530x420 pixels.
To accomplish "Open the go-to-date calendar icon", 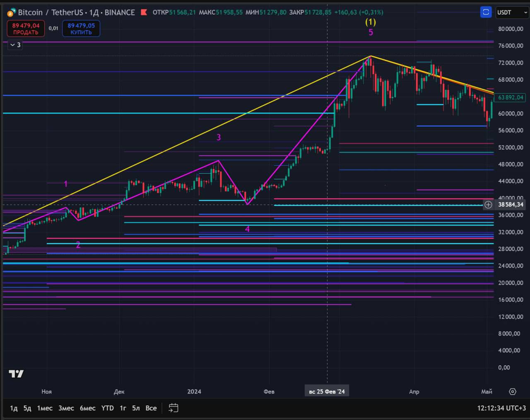I will point(173,408).
